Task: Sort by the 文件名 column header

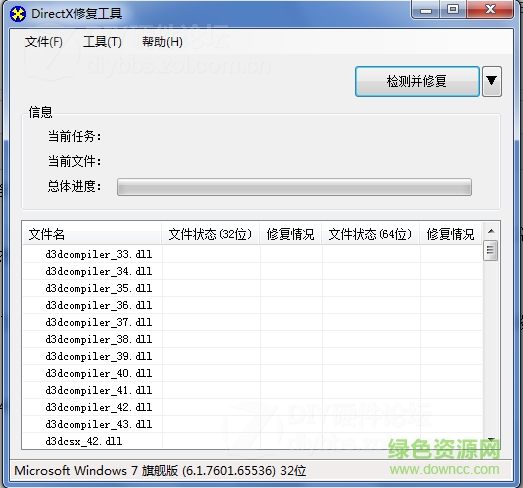Action: click(92, 234)
